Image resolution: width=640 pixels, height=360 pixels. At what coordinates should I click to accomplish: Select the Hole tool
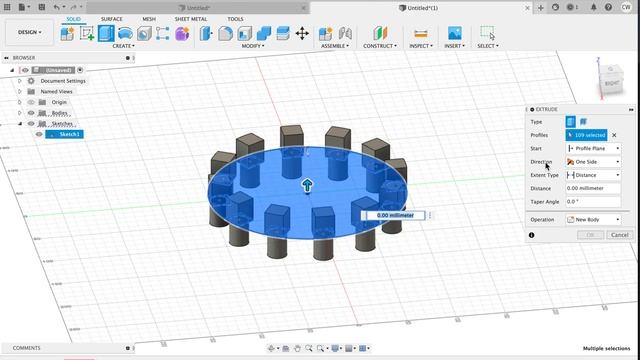point(144,33)
